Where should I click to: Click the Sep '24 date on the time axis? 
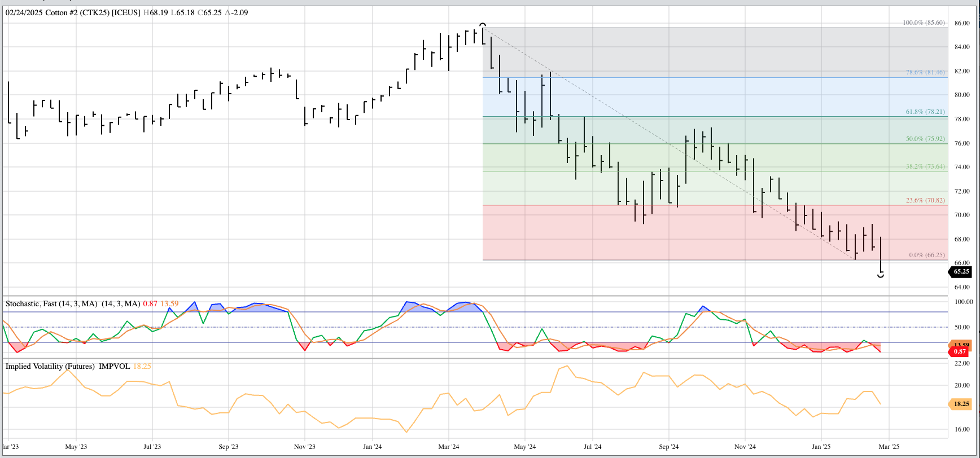coord(668,447)
